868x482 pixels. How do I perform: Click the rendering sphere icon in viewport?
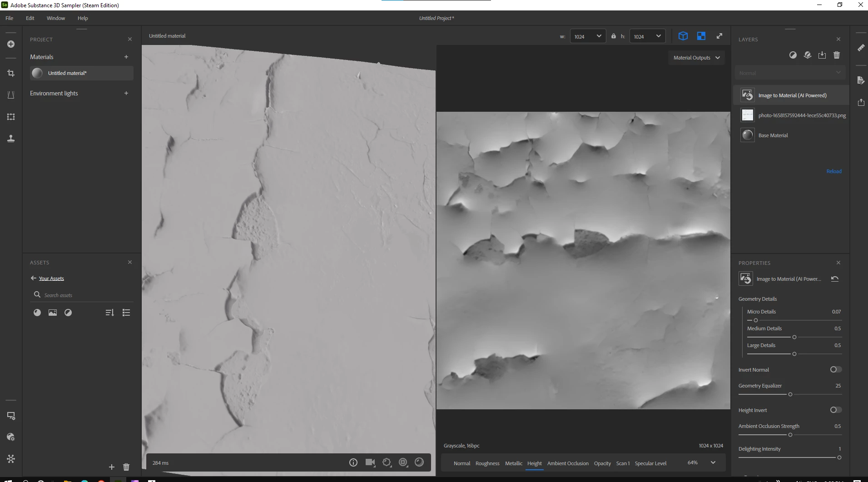[419, 462]
